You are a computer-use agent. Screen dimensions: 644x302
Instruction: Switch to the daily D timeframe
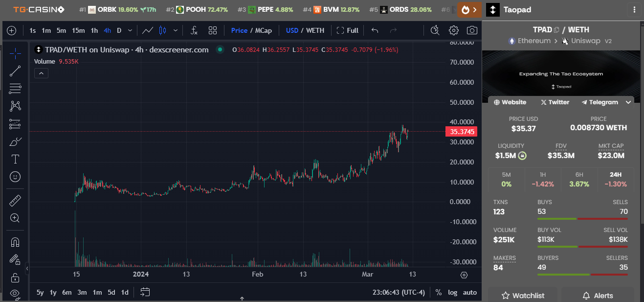[119, 30]
